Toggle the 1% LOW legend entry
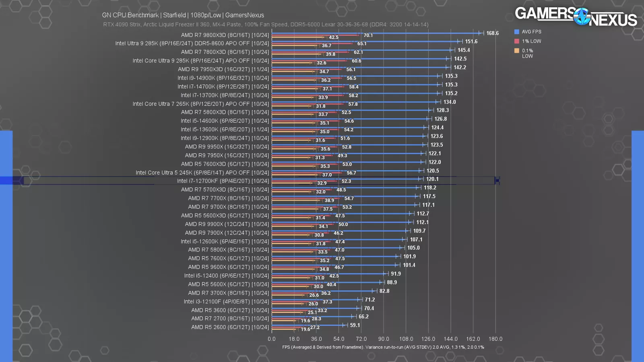The height and width of the screenshot is (362, 644). click(x=531, y=41)
